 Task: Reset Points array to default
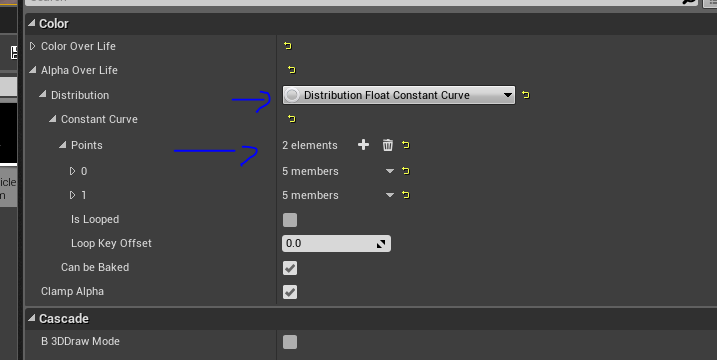[x=406, y=145]
